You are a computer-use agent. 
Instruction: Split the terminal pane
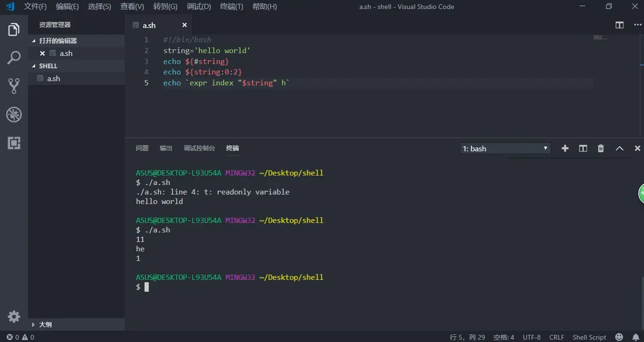coord(583,148)
